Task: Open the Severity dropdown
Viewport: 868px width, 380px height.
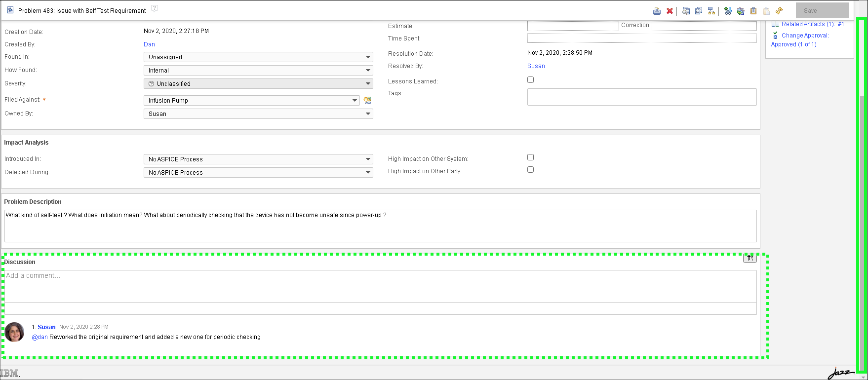Action: pyautogui.click(x=258, y=84)
